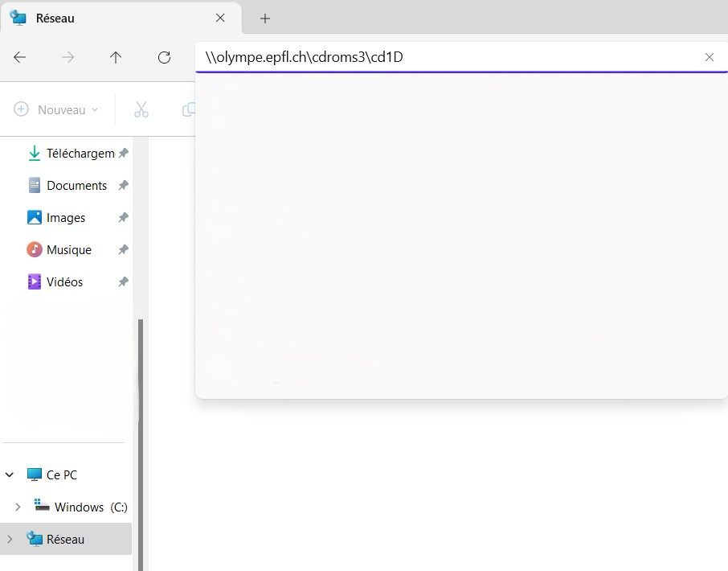Open the Vidéos folder
This screenshot has width=728, height=571.
(64, 281)
